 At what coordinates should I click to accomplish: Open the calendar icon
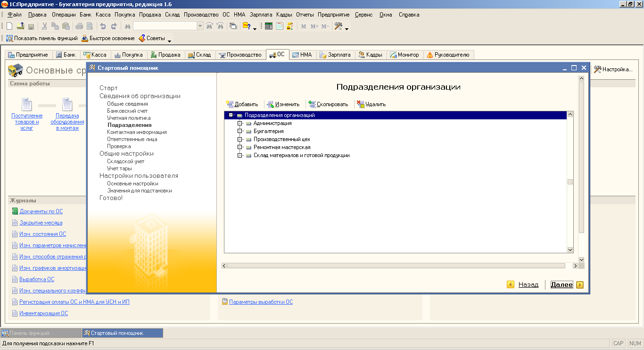tap(280, 26)
